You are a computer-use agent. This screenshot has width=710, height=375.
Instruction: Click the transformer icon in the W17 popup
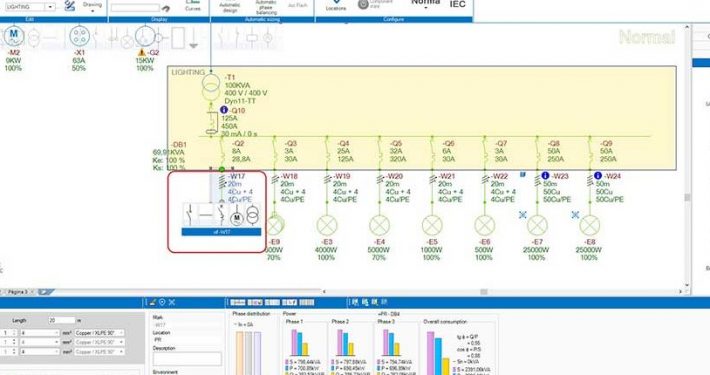point(253,215)
